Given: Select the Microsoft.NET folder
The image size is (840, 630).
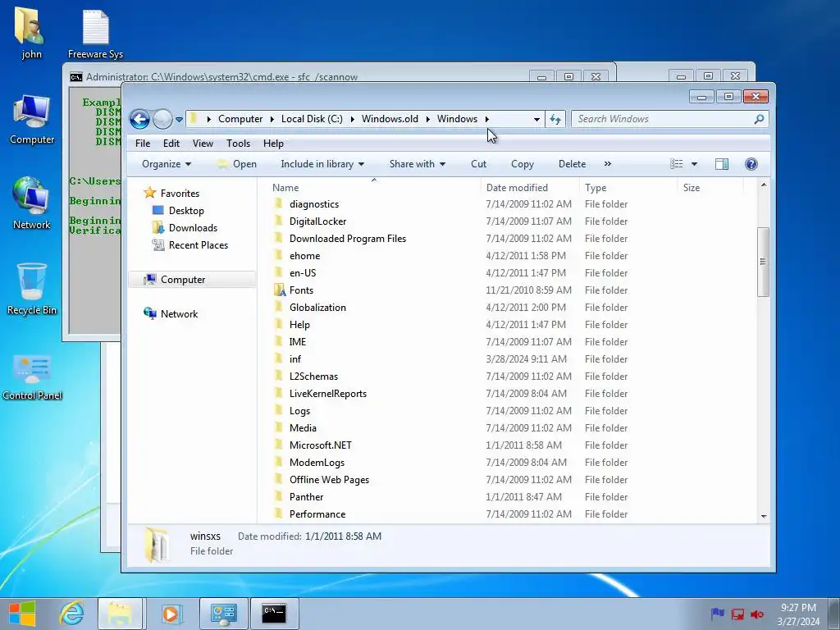Looking at the screenshot, I should coord(321,445).
